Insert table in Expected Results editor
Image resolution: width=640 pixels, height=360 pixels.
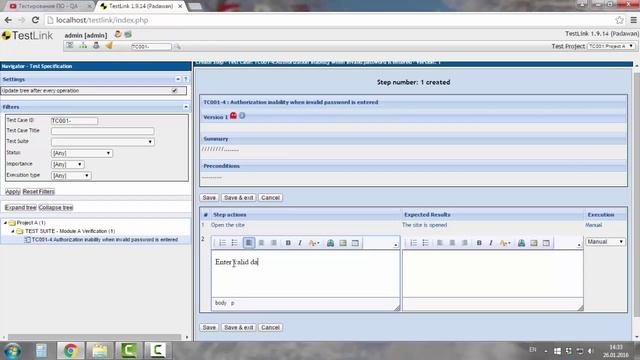[546, 243]
